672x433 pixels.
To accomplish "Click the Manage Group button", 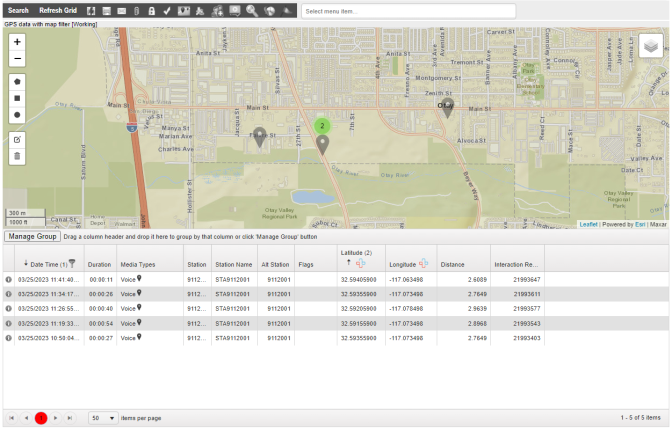I will point(32,237).
